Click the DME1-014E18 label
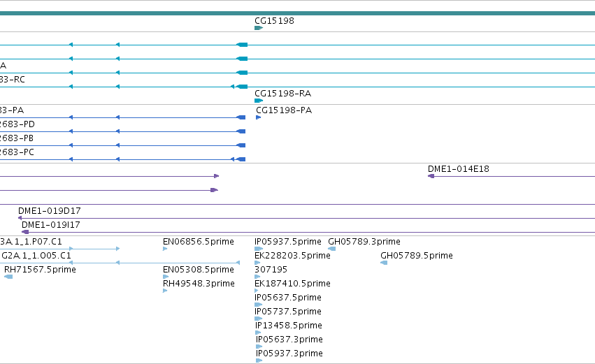Viewport: 595px width, 364px height. [459, 169]
